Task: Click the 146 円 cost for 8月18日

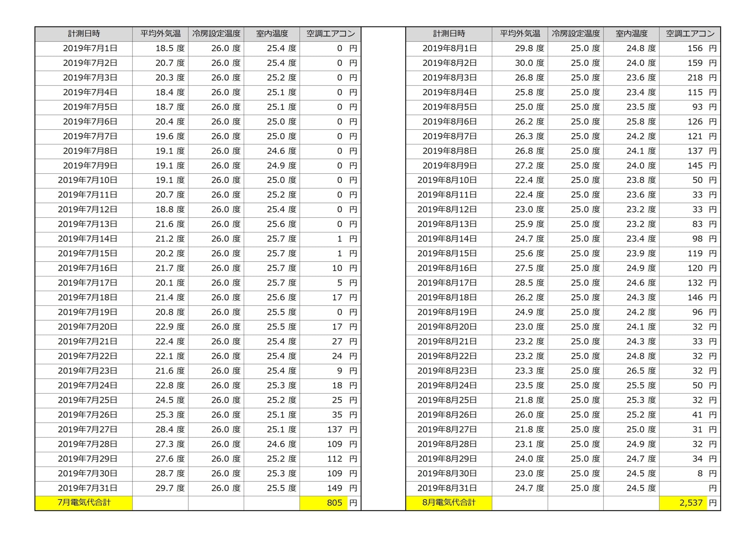Action: [690, 297]
